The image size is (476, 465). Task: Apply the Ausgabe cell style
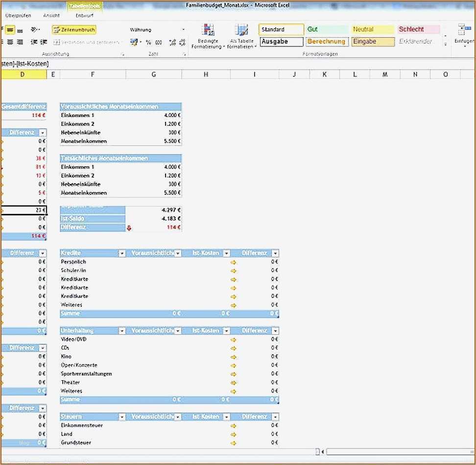click(282, 42)
